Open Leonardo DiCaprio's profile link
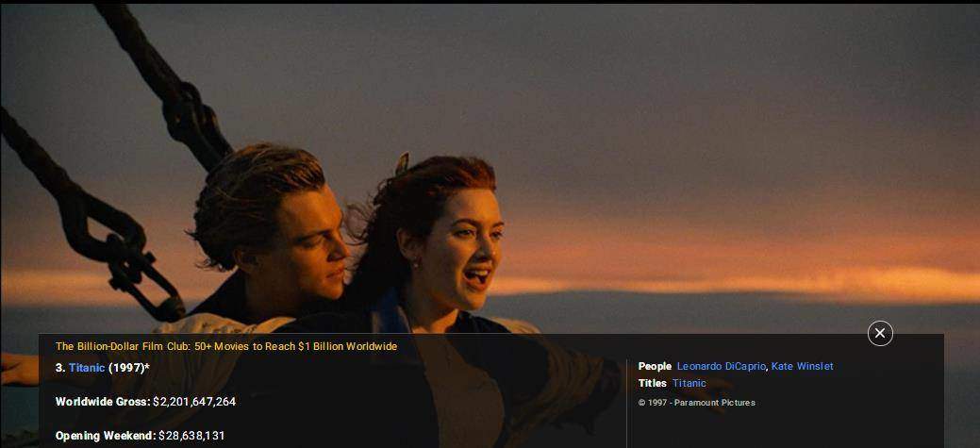 point(722,366)
